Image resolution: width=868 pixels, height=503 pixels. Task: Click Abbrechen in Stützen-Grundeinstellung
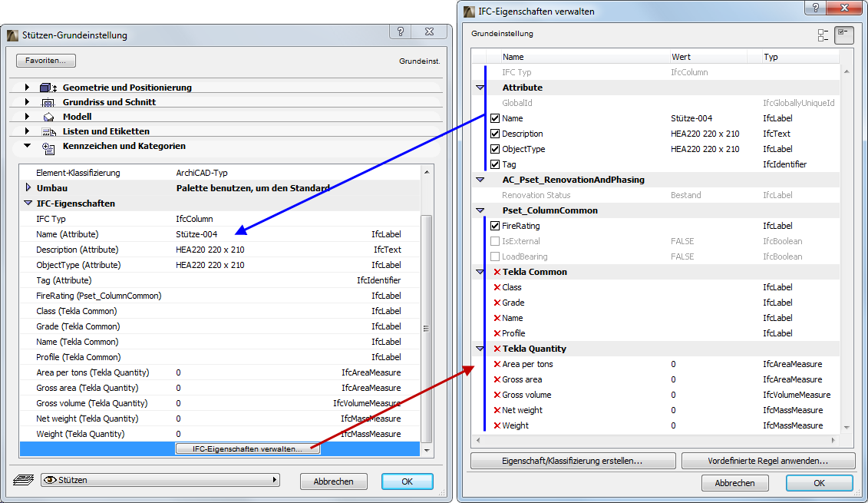[333, 481]
